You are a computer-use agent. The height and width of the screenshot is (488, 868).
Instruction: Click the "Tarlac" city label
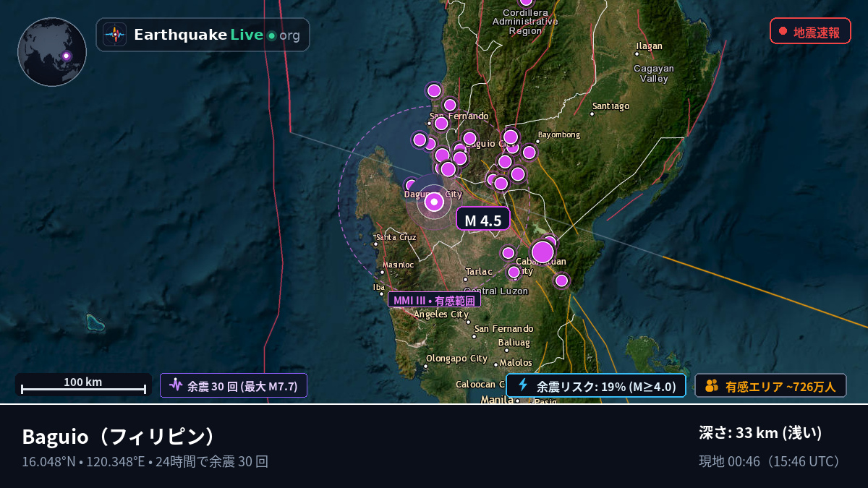[479, 272]
